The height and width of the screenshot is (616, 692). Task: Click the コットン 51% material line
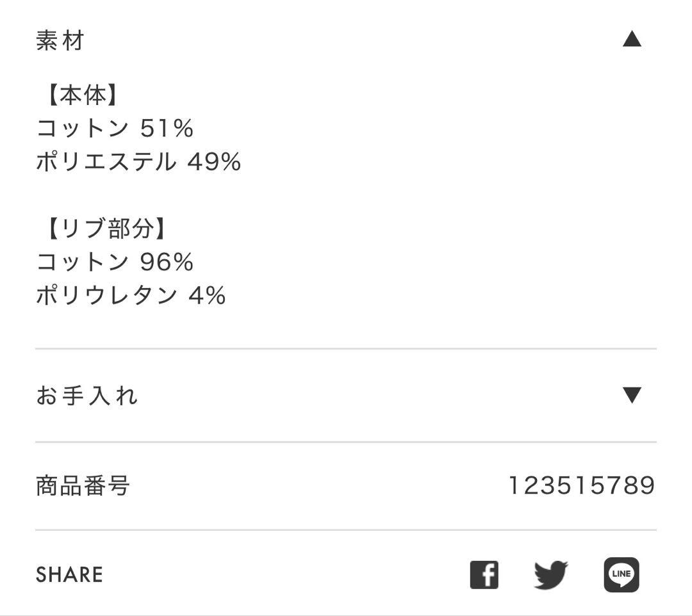point(115,127)
